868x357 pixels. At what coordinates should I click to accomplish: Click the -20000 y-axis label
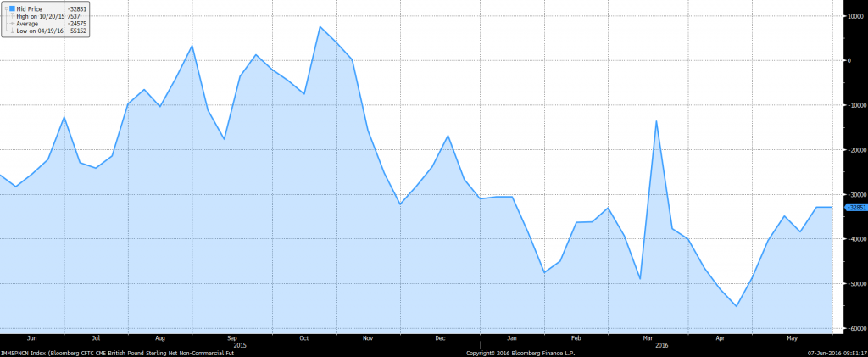click(856, 150)
